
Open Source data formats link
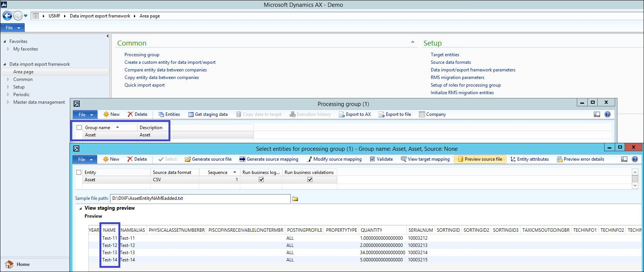(x=450, y=62)
